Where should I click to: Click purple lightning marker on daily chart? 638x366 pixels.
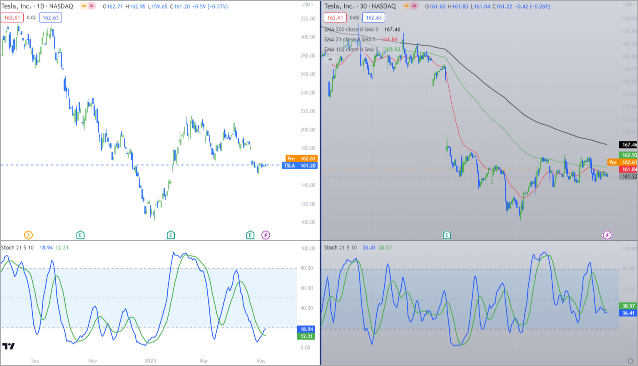pyautogui.click(x=265, y=235)
